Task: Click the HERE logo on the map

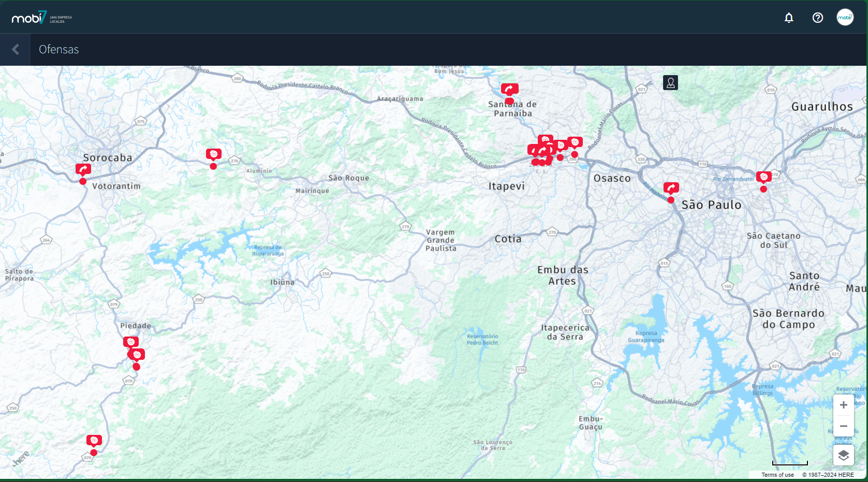Action: coord(21,459)
